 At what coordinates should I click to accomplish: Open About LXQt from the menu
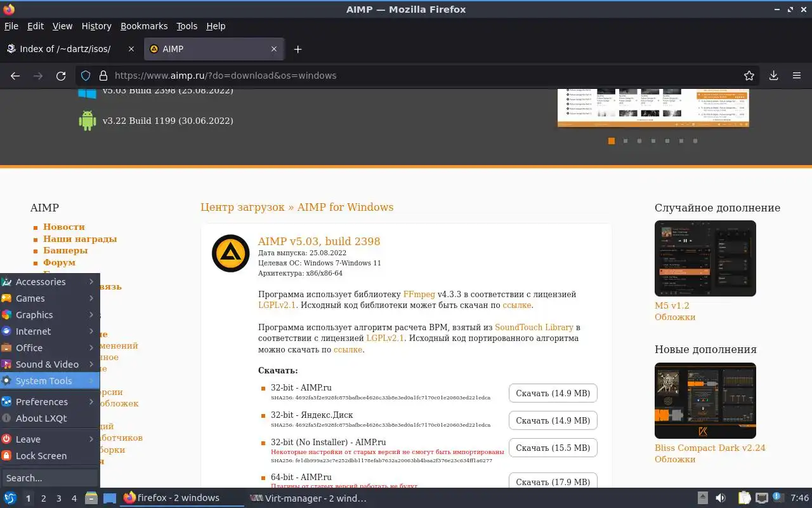(x=49, y=418)
